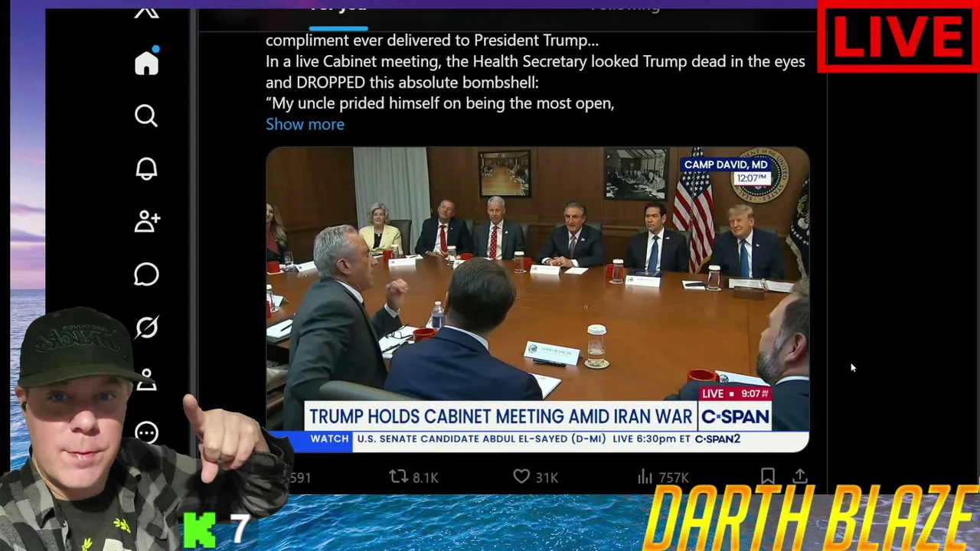Open the More circle menu in sidebar
980x551 pixels.
pyautogui.click(x=146, y=433)
